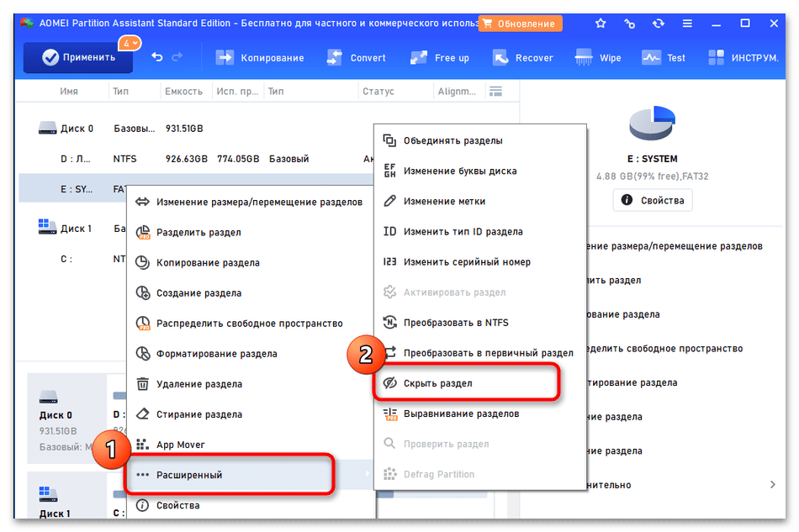The image size is (799, 532).
Task: Click the Статус column header
Action: click(x=378, y=92)
